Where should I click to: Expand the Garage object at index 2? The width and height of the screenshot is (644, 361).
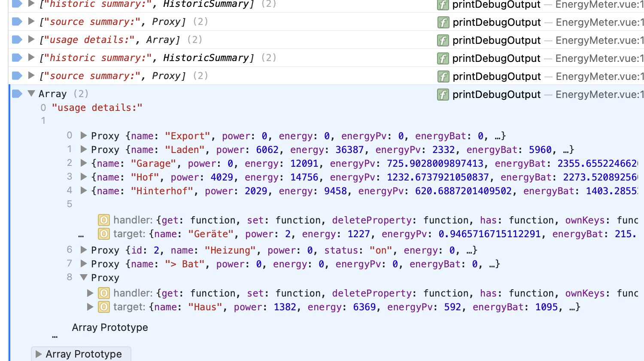pos(84,163)
